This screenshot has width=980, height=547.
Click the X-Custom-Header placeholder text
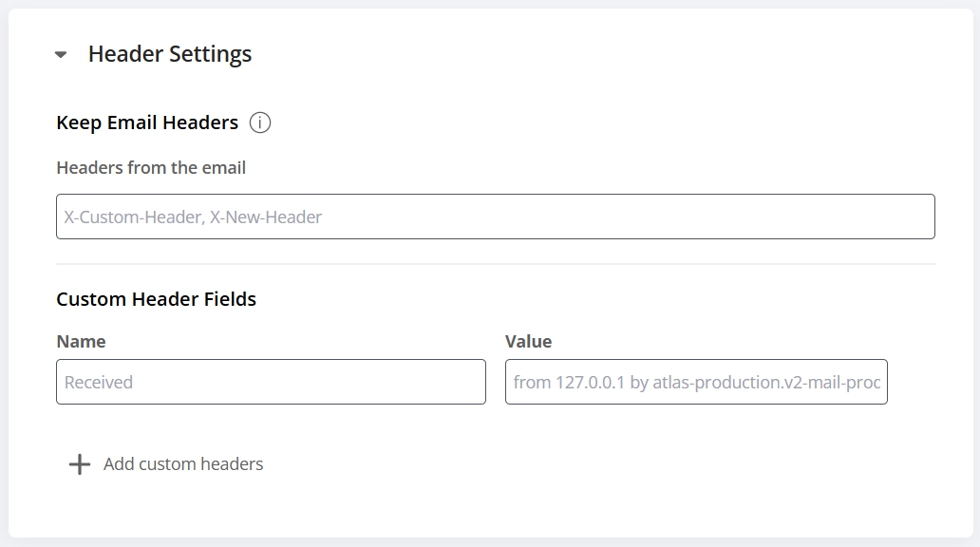[x=134, y=217]
